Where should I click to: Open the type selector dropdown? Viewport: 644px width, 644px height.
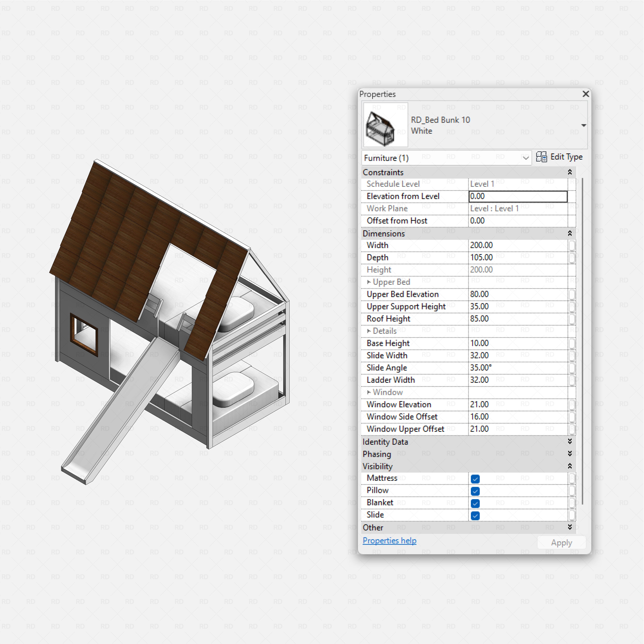coord(584,125)
